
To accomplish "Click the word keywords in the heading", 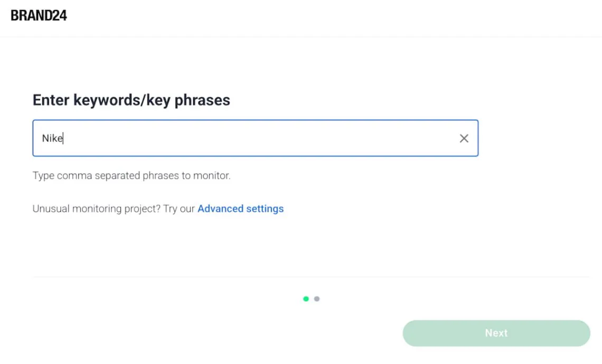I will [107, 100].
